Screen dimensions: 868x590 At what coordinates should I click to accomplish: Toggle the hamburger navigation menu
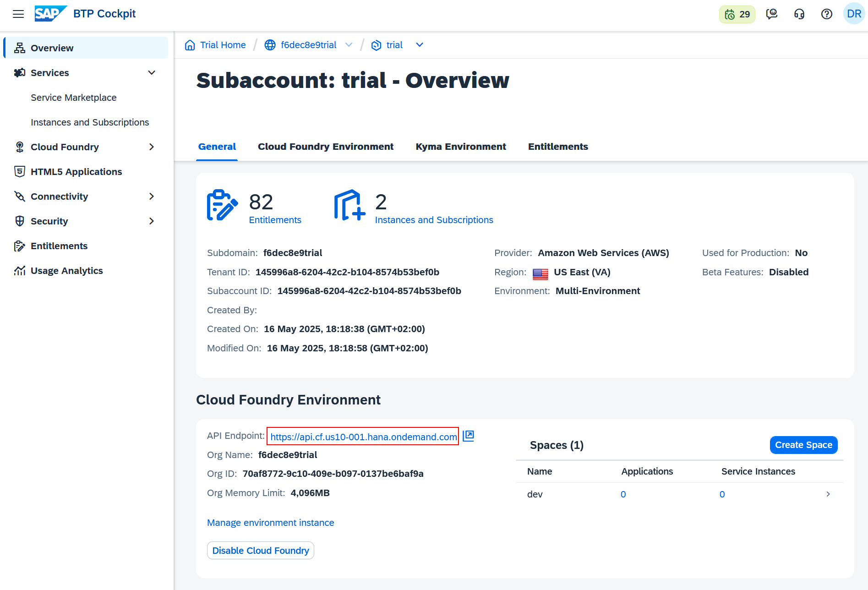point(18,14)
